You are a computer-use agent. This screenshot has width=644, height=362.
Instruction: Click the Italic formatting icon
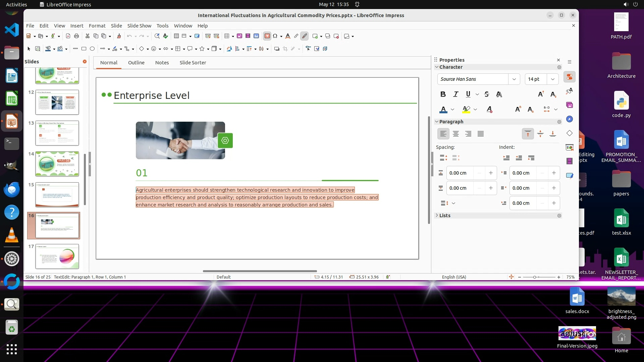455,94
